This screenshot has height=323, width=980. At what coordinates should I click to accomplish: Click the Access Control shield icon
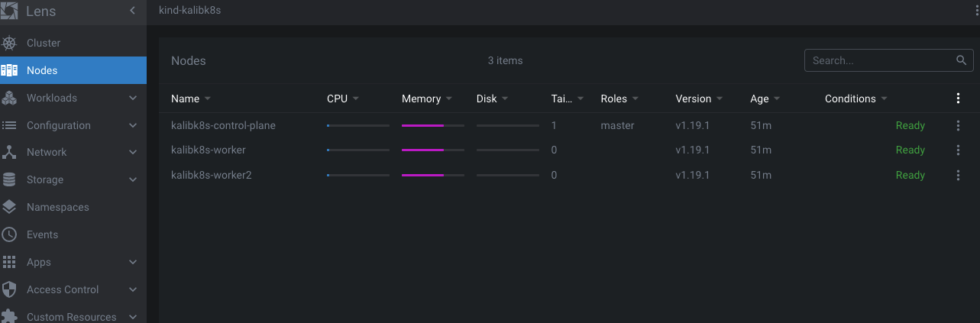[x=9, y=289]
